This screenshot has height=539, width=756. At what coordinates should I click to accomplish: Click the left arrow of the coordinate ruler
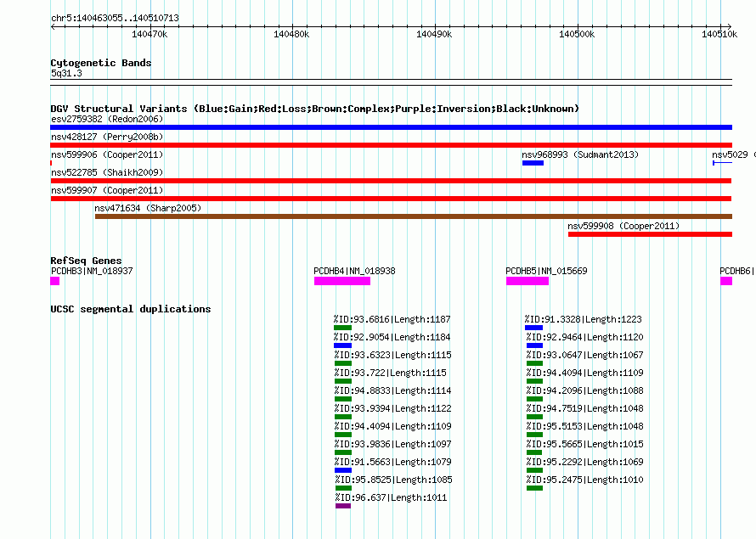(x=53, y=27)
